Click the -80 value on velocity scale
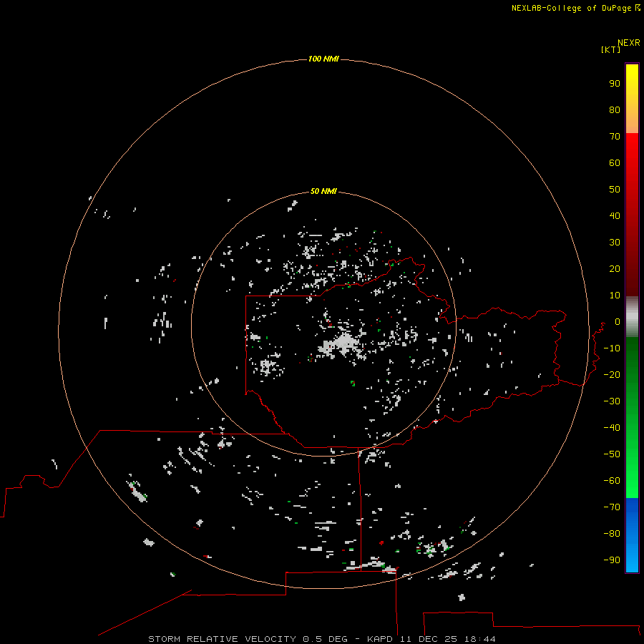The height and width of the screenshot is (644, 644). point(612,534)
